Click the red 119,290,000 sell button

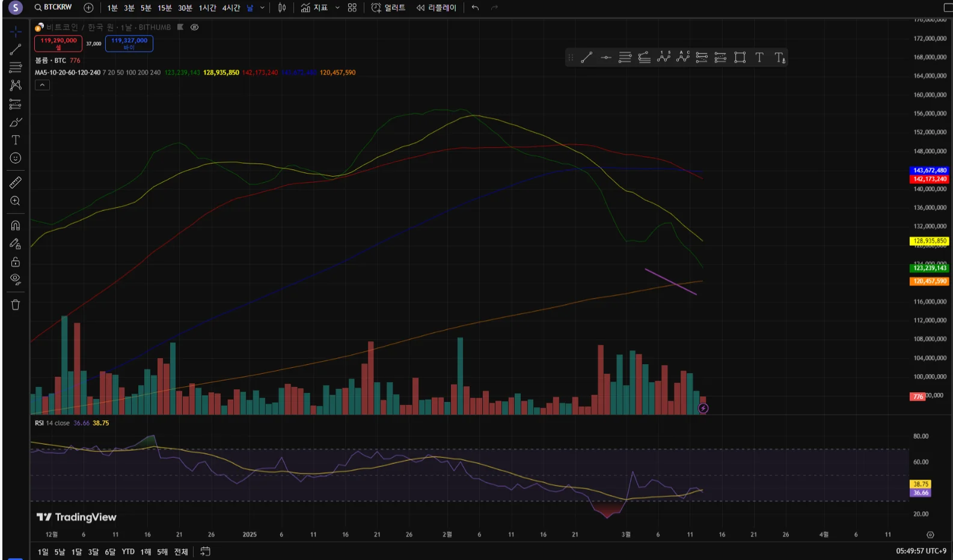click(x=58, y=43)
